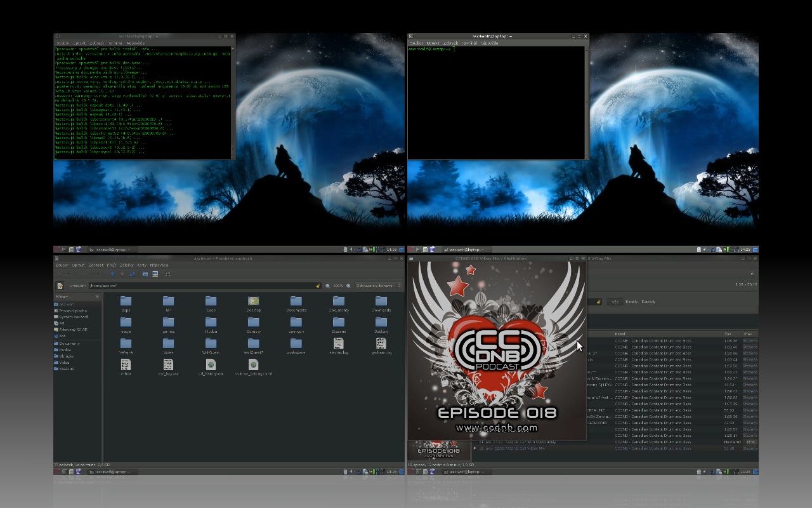Image resolution: width=812 pixels, height=508 pixels.
Task: Sort podcast list by Čas column
Action: (x=732, y=334)
